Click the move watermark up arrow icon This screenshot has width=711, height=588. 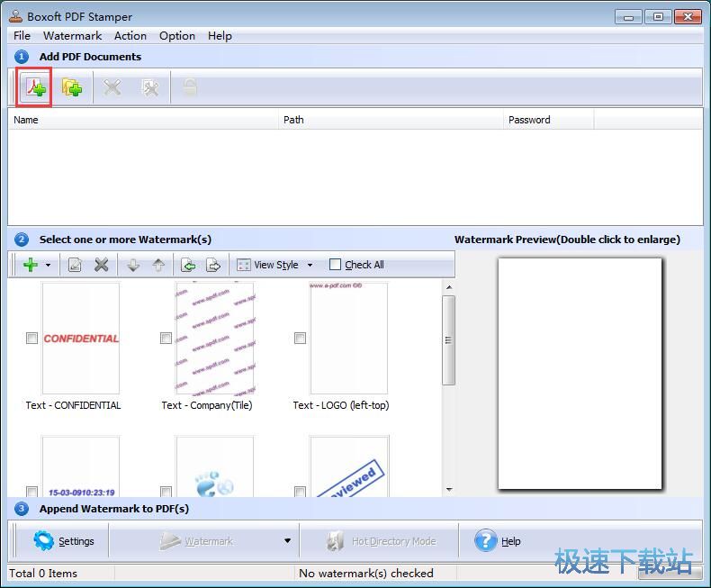tap(158, 265)
